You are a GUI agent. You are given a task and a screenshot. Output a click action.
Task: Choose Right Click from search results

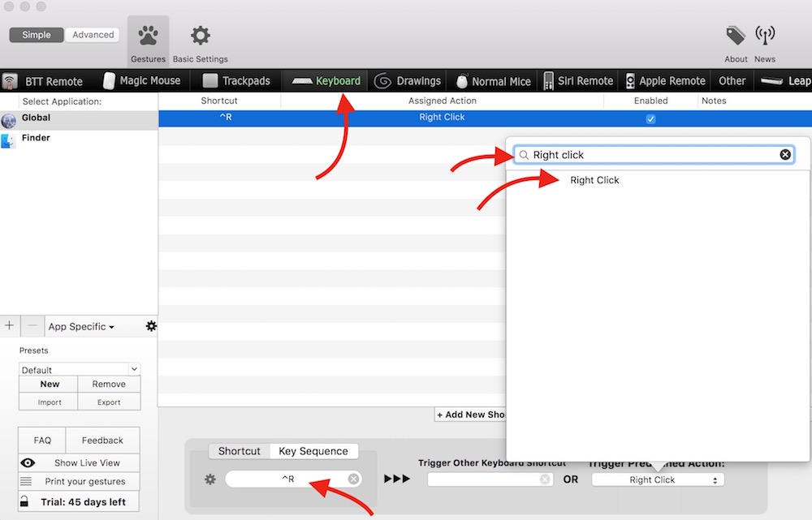pos(594,180)
